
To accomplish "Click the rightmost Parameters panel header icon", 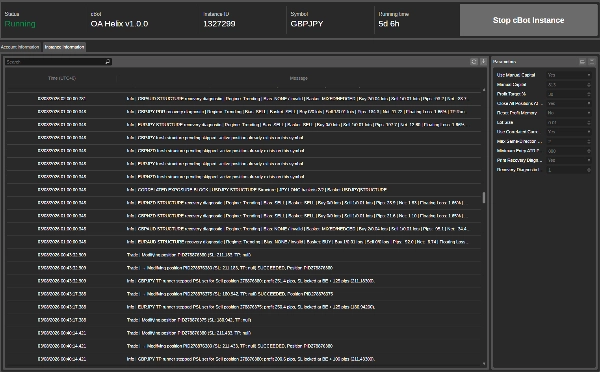I will [x=592, y=62].
